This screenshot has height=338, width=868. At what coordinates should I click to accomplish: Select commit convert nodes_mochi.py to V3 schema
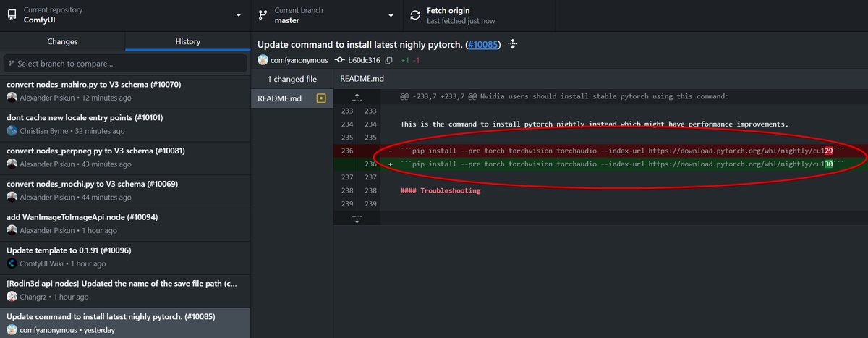click(x=125, y=190)
